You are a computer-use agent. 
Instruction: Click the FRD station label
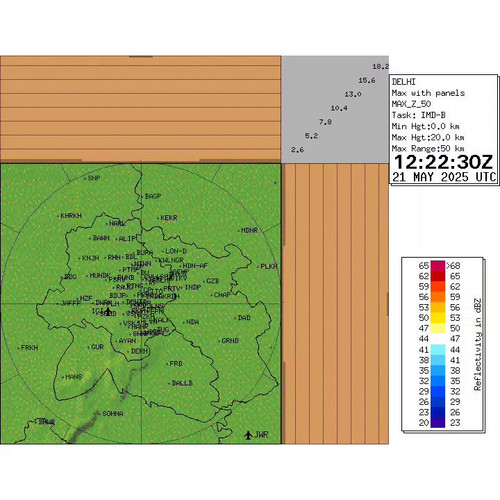click(x=176, y=364)
